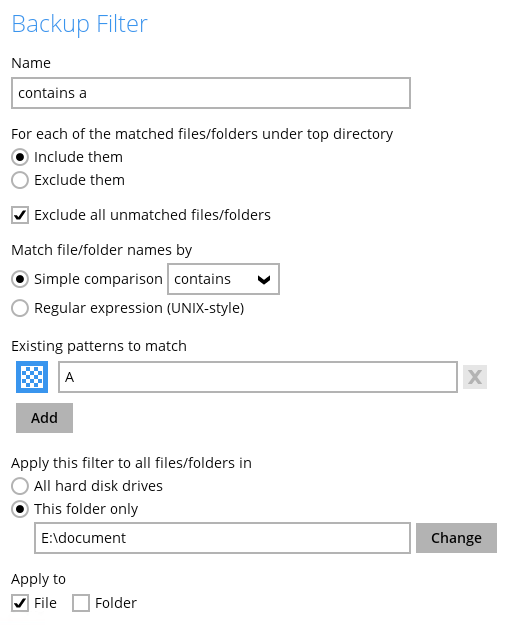Viewport: 526px width, 625px height.
Task: Uncheck the File checkbox
Action: (x=20, y=603)
